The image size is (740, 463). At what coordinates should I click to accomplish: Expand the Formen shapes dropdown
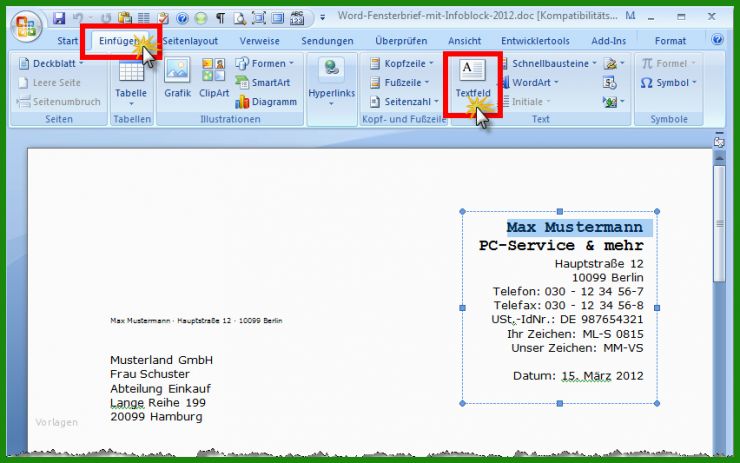265,64
